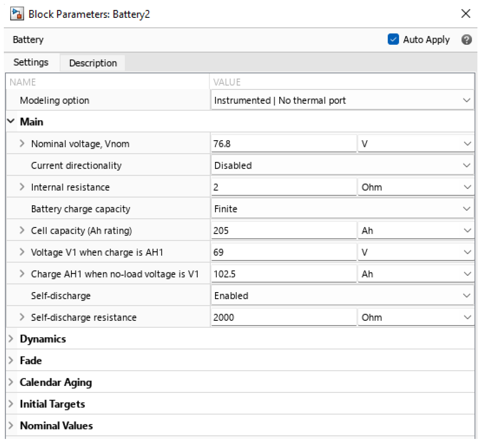Image resolution: width=484 pixels, height=448 pixels.
Task: Collapse the Main section
Action: coord(11,121)
